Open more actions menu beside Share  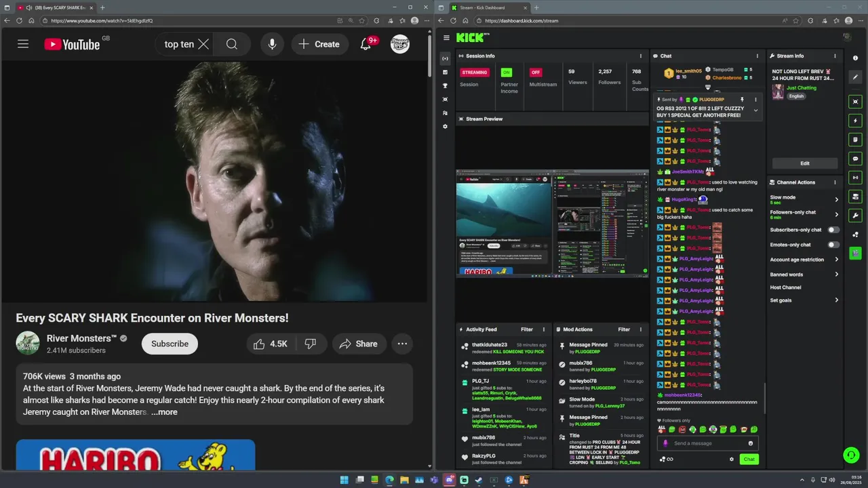pos(402,344)
